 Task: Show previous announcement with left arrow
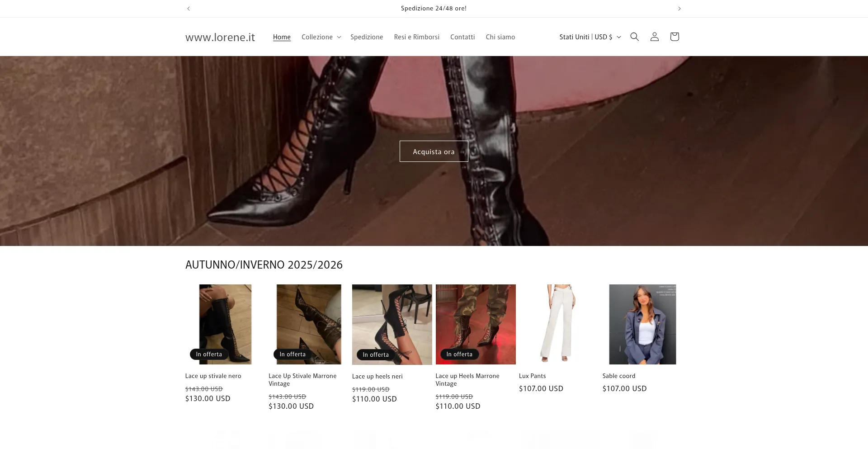click(x=189, y=9)
